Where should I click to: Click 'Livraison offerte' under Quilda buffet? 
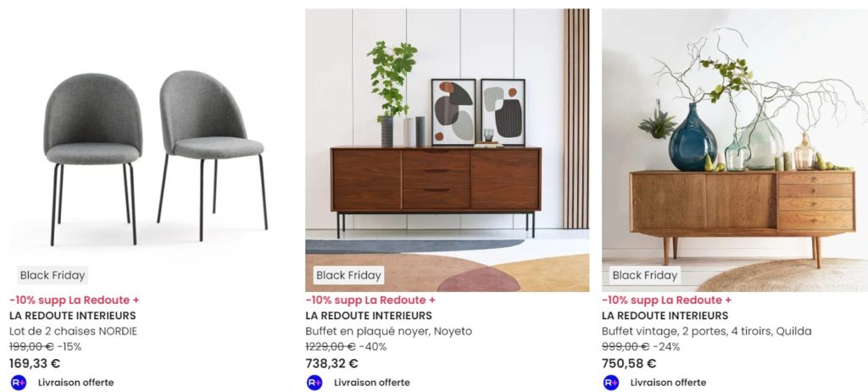click(668, 383)
